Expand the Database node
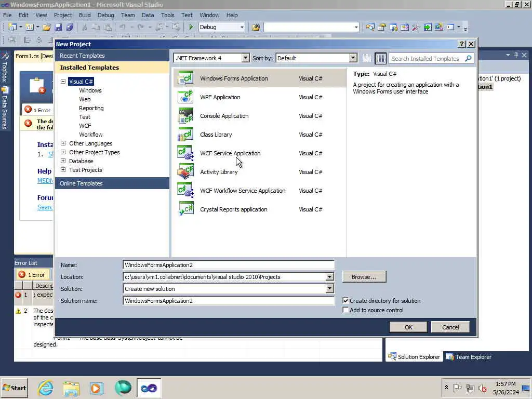The width and height of the screenshot is (532, 399). [63, 161]
